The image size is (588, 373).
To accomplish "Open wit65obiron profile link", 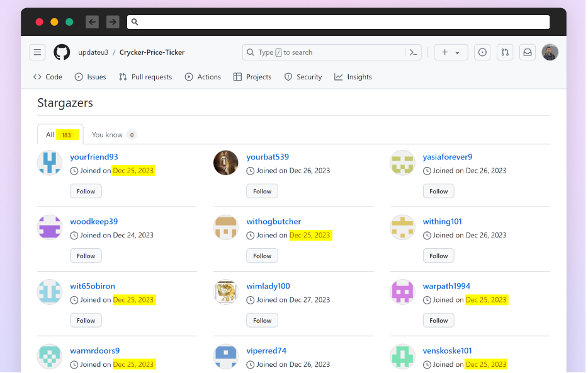I will click(x=93, y=286).
